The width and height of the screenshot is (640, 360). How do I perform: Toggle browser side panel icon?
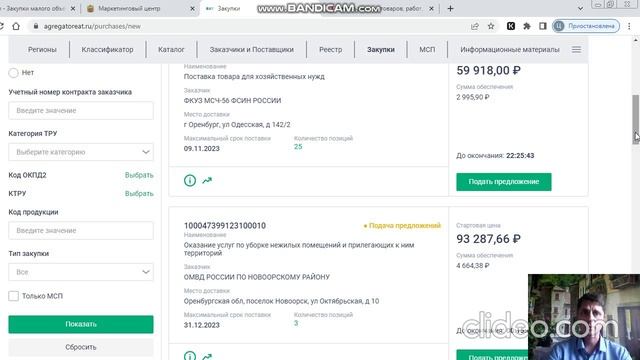[542, 26]
